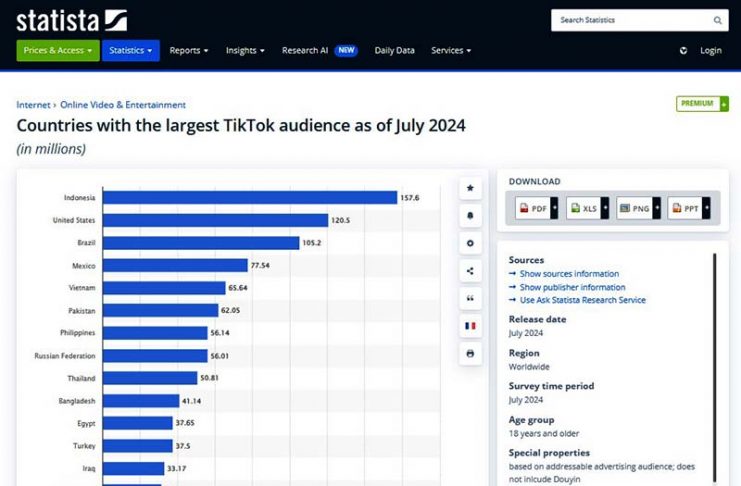
Task: Click the bell notification alert icon
Action: (470, 216)
